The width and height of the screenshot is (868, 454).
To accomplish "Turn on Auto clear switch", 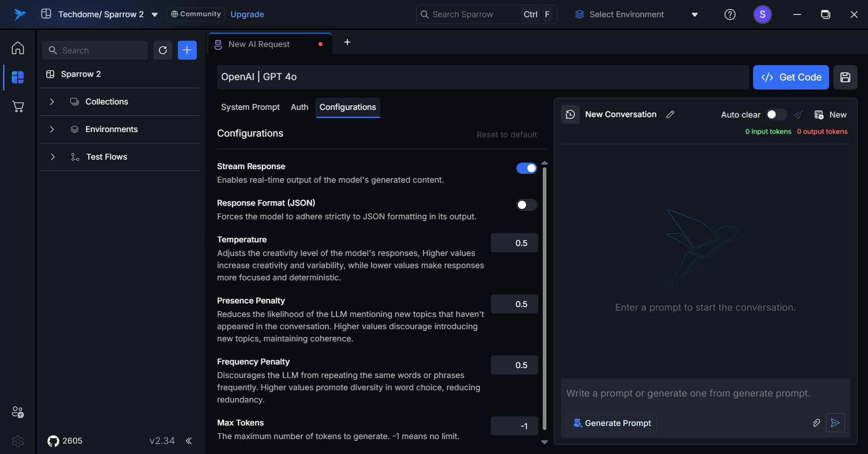I will tap(776, 114).
